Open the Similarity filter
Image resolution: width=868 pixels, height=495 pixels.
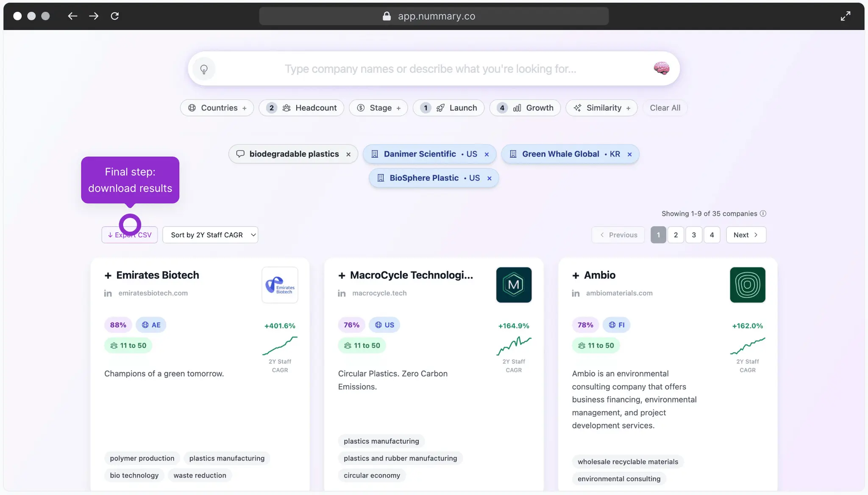pyautogui.click(x=601, y=108)
